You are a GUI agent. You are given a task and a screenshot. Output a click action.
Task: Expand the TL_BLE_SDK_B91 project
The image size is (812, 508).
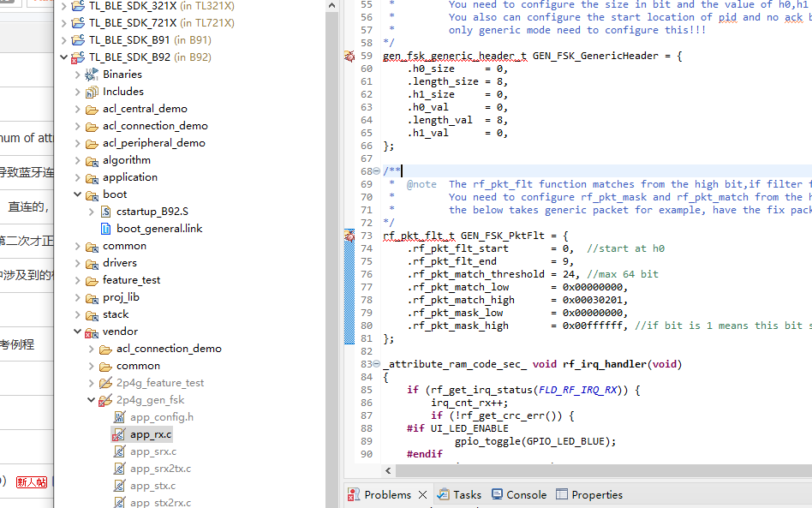coord(63,40)
